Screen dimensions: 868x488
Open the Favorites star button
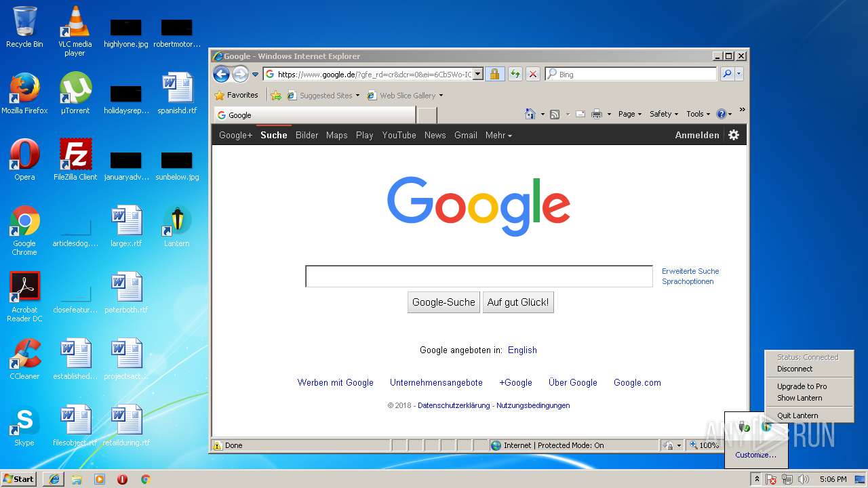point(237,95)
